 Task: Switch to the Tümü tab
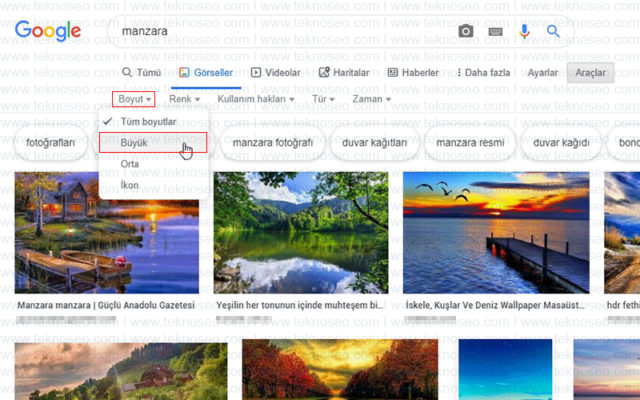pyautogui.click(x=142, y=73)
